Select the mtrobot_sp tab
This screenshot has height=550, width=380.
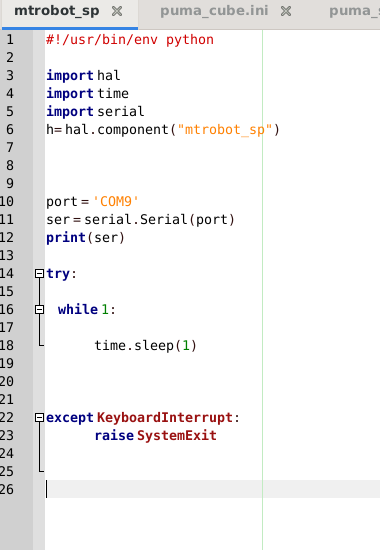pos(56,11)
